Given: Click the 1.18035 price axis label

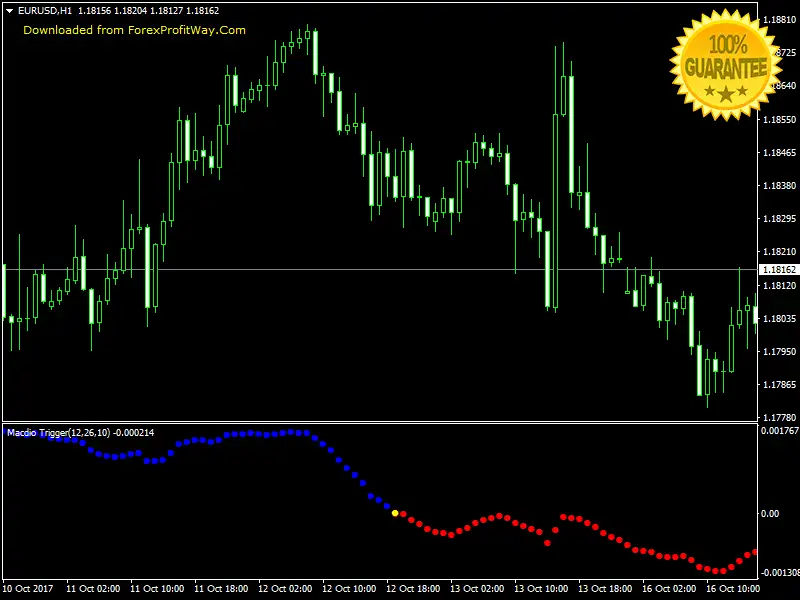Looking at the screenshot, I should (x=779, y=318).
